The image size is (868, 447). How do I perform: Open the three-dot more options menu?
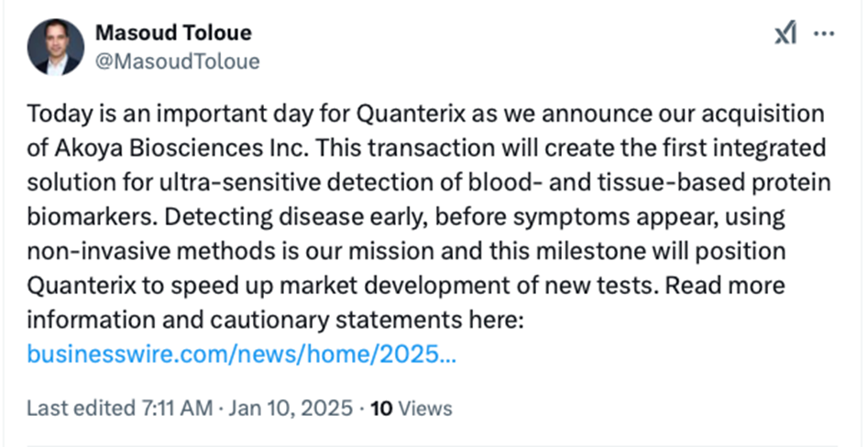[824, 34]
